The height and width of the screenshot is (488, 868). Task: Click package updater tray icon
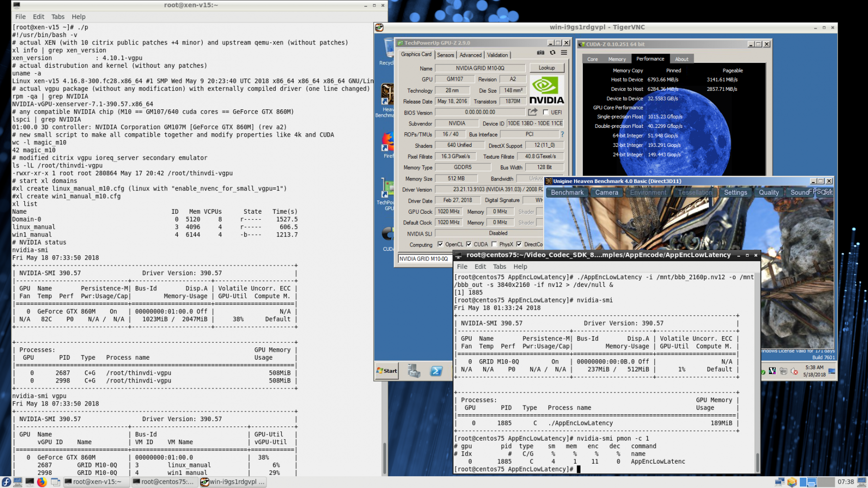pos(792,482)
